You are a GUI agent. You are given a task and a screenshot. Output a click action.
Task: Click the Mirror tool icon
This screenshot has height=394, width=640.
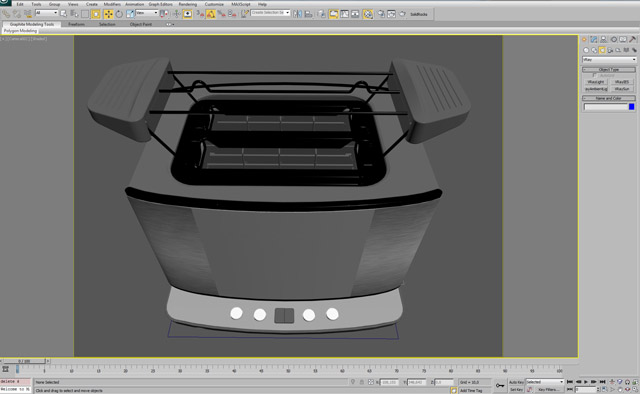pos(297,14)
